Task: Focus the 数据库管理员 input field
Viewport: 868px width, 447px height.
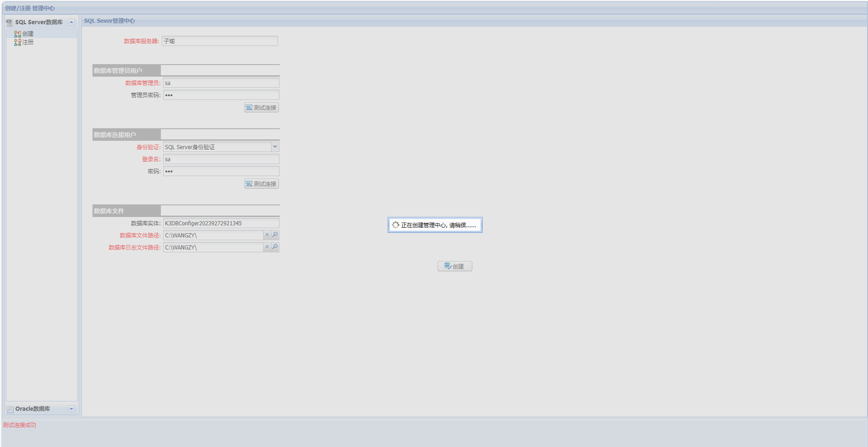Action: (221, 83)
